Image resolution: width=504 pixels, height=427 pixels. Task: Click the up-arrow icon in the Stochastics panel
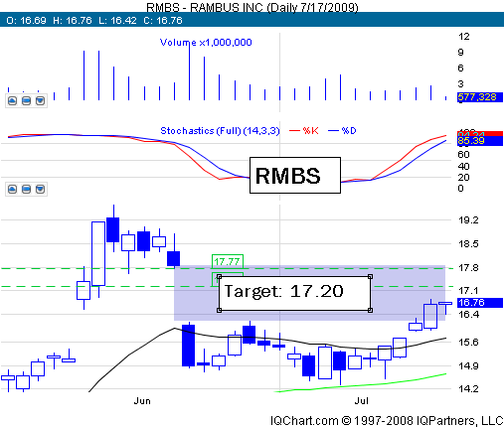[12, 190]
